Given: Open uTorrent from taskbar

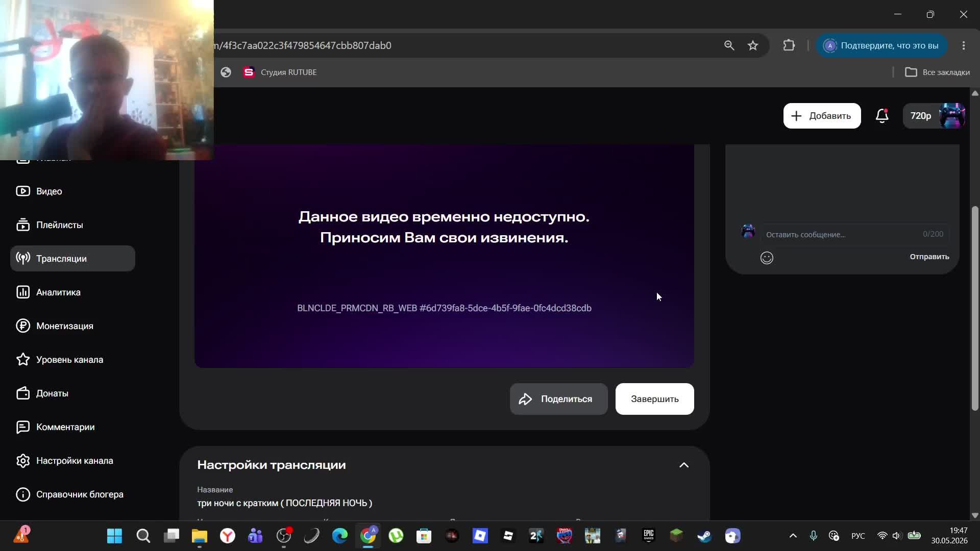Looking at the screenshot, I should (396, 536).
